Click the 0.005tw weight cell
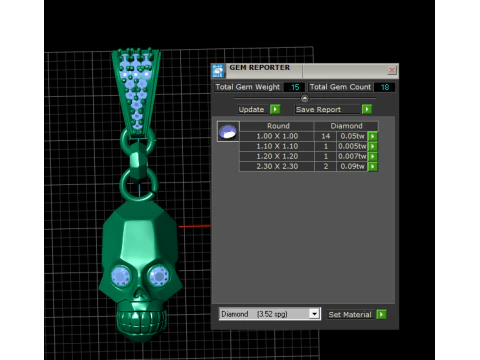 [x=352, y=146]
